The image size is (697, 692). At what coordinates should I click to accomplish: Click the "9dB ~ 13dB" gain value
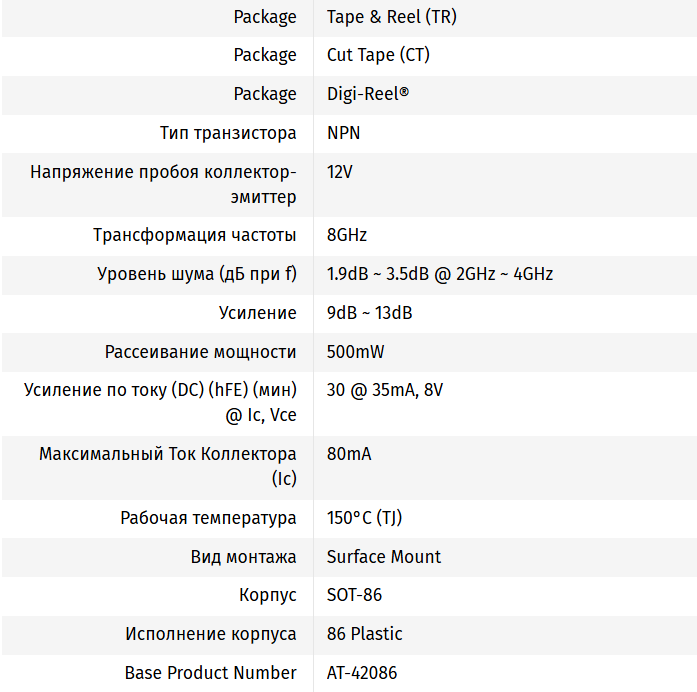[370, 313]
